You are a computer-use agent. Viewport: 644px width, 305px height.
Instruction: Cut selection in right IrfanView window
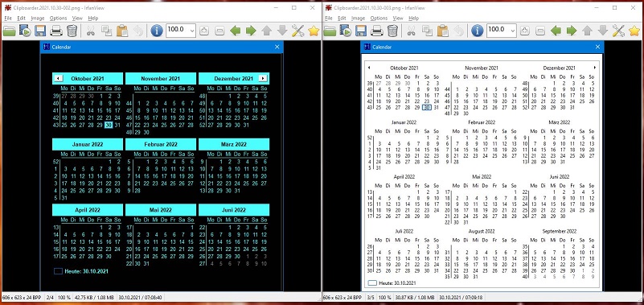[x=412, y=31]
